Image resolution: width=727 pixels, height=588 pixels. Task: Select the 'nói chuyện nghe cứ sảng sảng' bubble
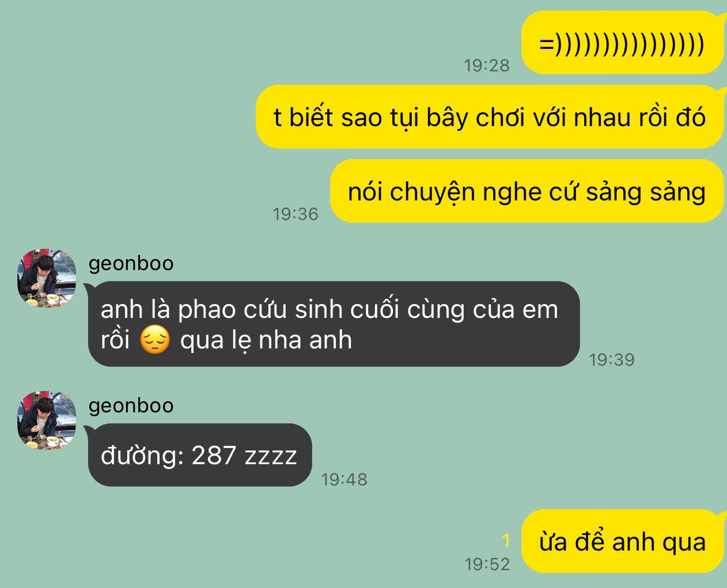pyautogui.click(x=527, y=191)
